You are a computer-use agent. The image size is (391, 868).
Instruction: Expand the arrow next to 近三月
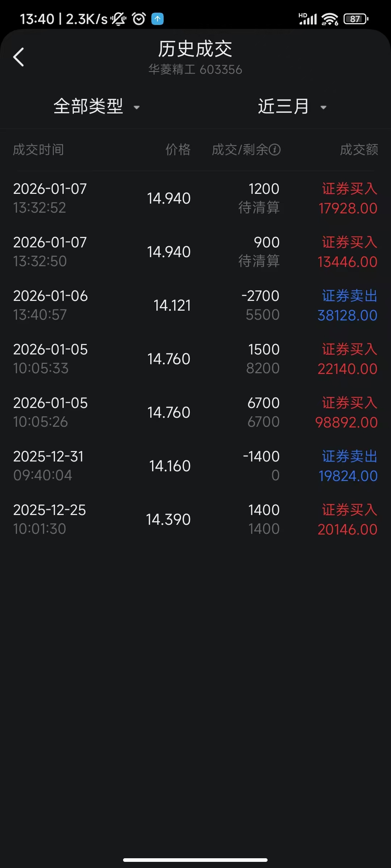tap(323, 107)
